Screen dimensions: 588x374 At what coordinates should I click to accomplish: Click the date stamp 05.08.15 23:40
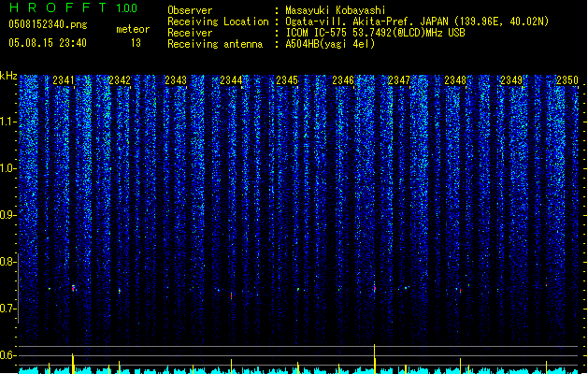click(x=48, y=43)
